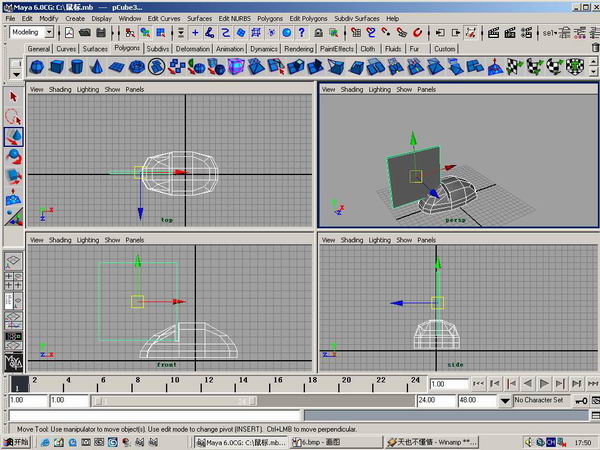Screen dimensions: 600x450
Task: Switch to Winamp taskbar button
Action: (x=431, y=442)
